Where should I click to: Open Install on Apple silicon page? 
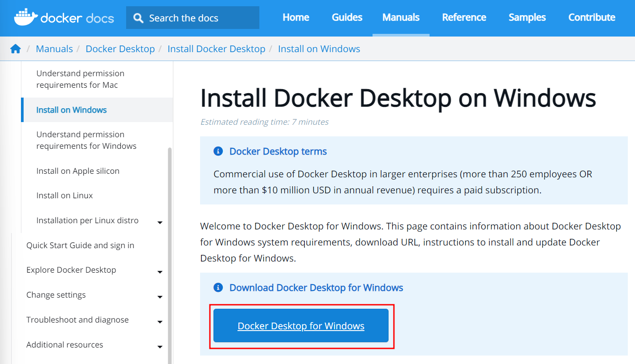pos(78,171)
